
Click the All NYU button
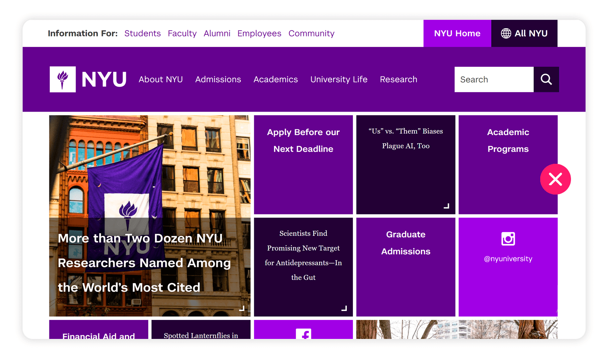(524, 34)
